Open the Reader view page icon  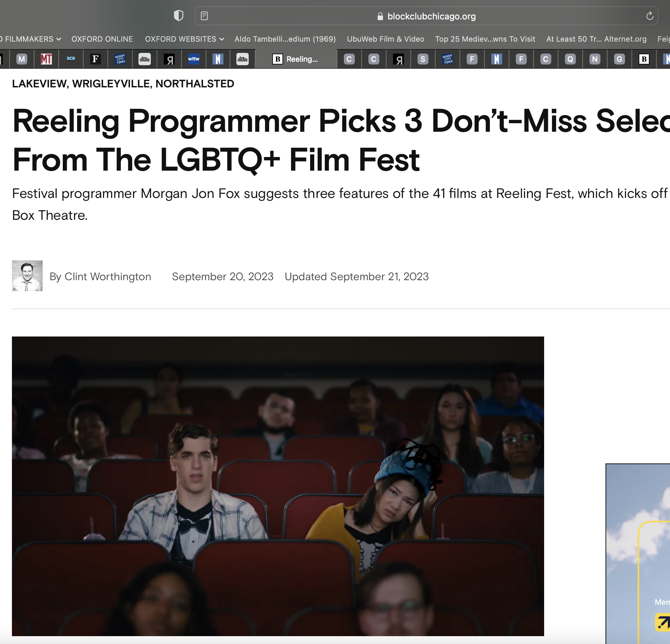[x=204, y=16]
